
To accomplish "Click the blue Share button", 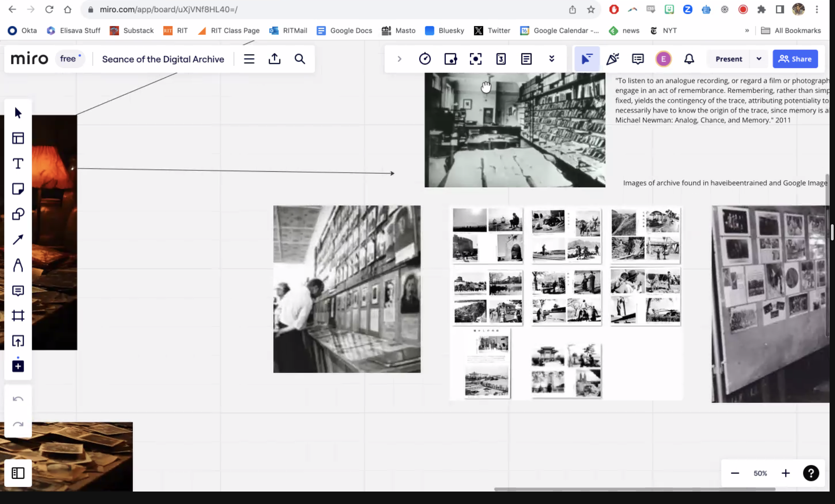I will tap(795, 59).
